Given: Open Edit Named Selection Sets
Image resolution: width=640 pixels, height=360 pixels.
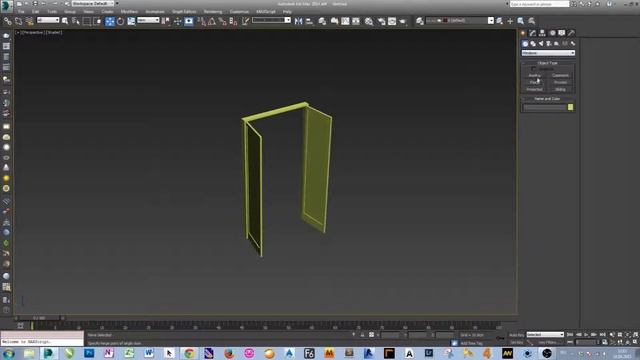Looking at the screenshot, I should tap(245, 21).
